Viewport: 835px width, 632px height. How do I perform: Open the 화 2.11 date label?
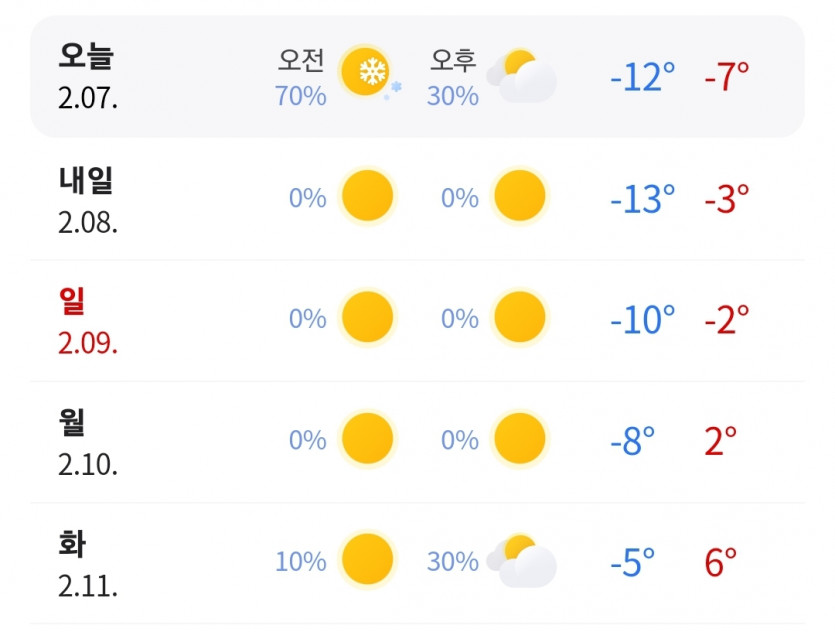[x=87, y=564]
